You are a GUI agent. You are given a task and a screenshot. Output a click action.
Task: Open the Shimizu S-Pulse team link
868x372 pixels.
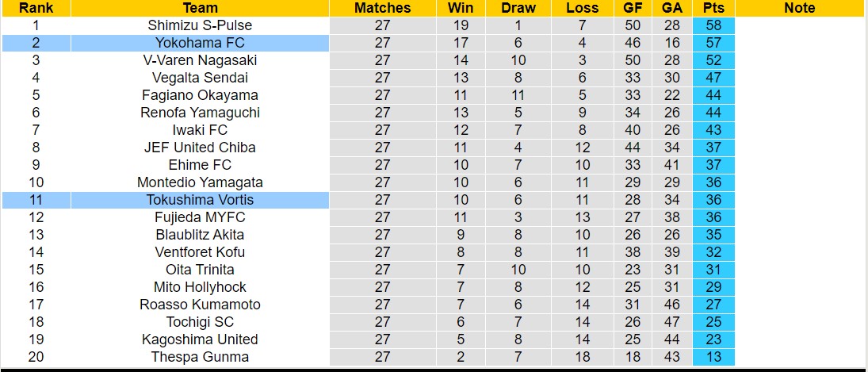[200, 25]
